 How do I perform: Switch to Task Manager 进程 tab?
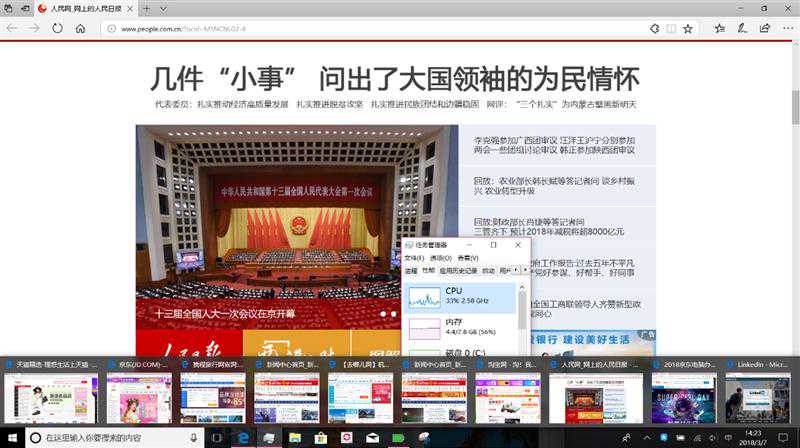point(411,270)
